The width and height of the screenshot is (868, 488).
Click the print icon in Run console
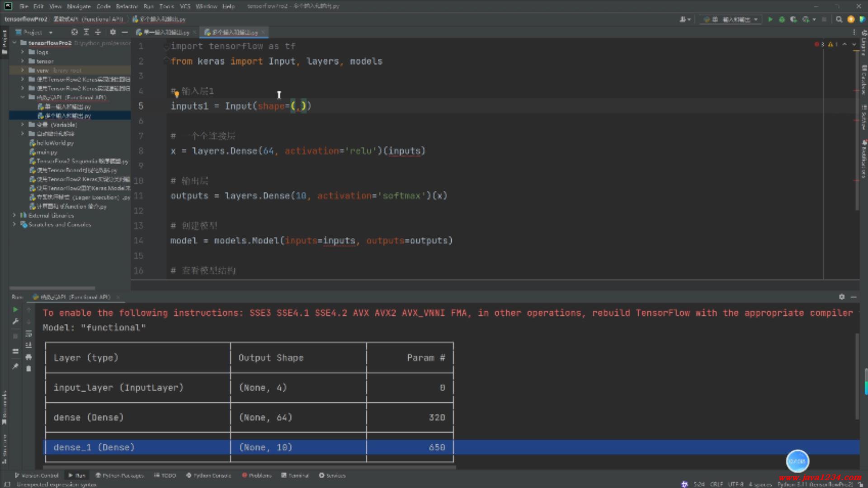[x=28, y=357]
